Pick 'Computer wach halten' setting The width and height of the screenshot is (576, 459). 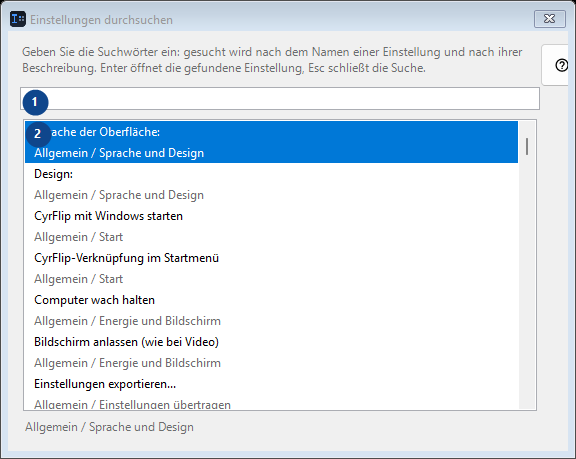coord(271,310)
